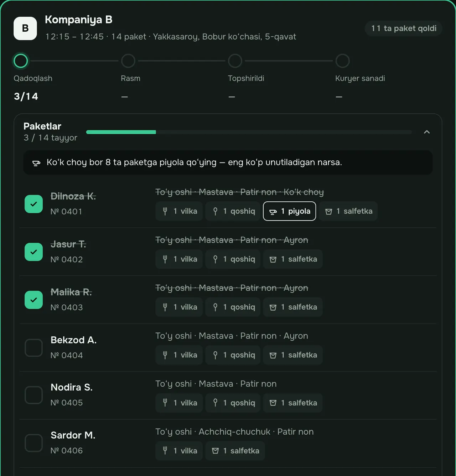456x476 pixels.
Task: Click '1 vilka' chip in Sardor M. row
Action: (x=179, y=451)
